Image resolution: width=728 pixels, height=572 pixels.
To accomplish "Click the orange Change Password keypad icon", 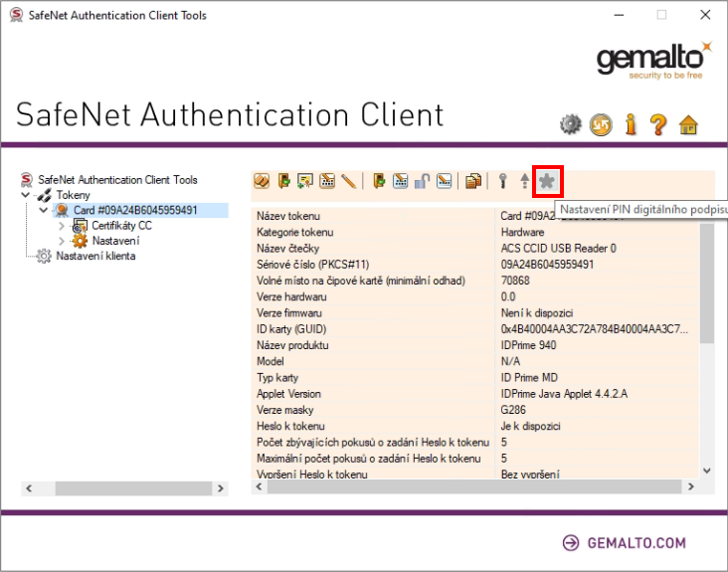I will (x=327, y=181).
